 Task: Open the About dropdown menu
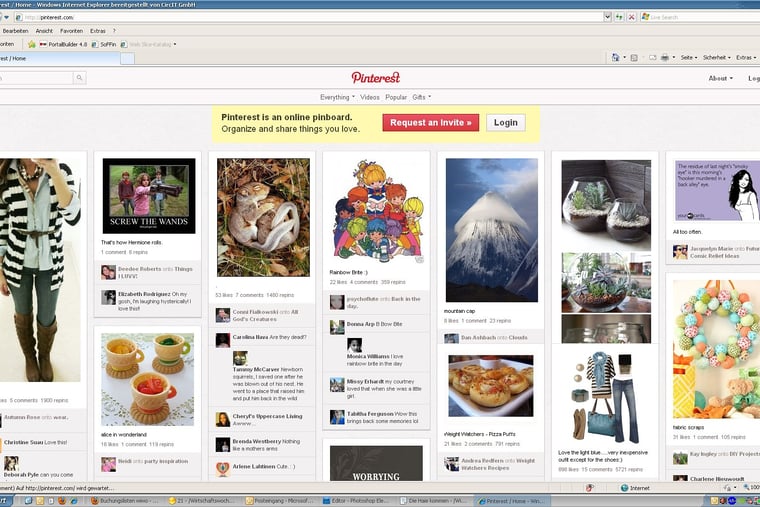coord(720,78)
